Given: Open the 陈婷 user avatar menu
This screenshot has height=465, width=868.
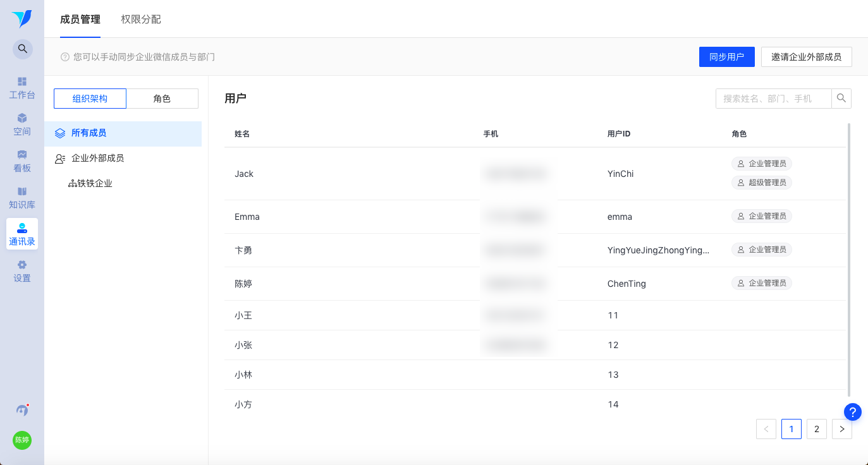Looking at the screenshot, I should (22, 440).
